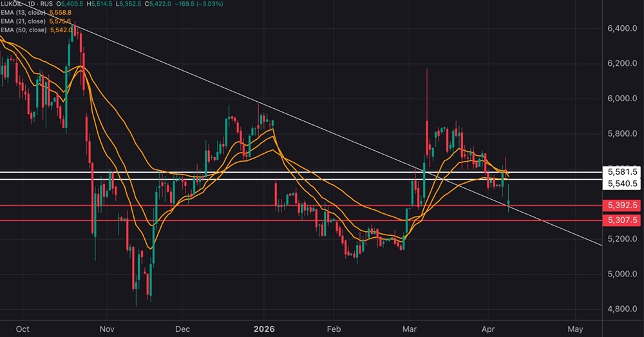Click the May label on time axis
644x337 pixels.
pyautogui.click(x=575, y=329)
